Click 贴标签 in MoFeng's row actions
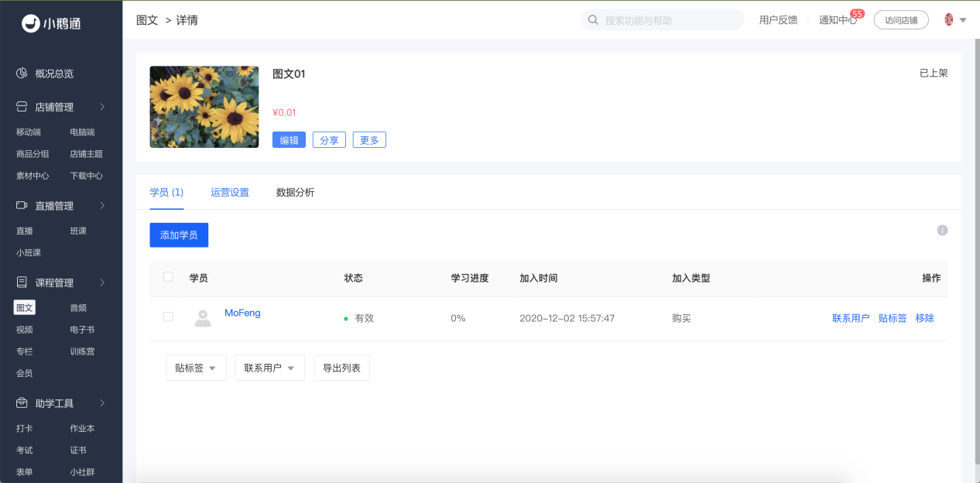980x483 pixels. tap(893, 318)
